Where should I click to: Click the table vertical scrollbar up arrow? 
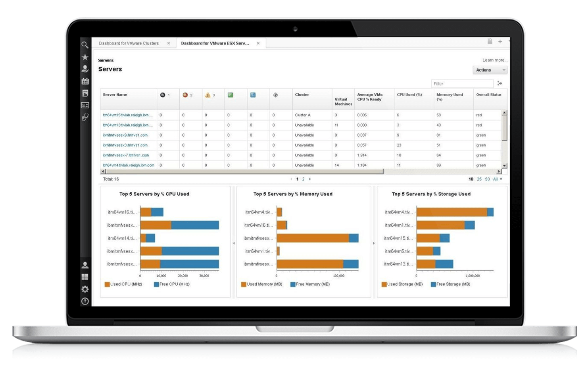coord(505,113)
